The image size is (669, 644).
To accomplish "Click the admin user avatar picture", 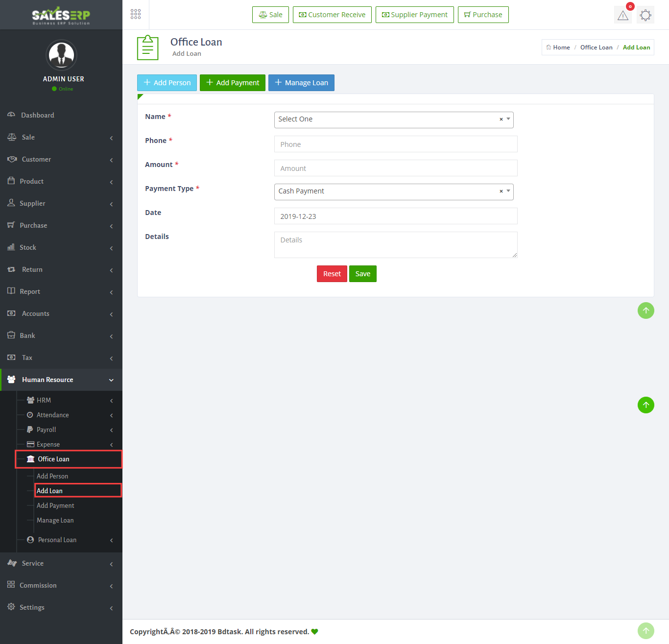I will coord(61,55).
